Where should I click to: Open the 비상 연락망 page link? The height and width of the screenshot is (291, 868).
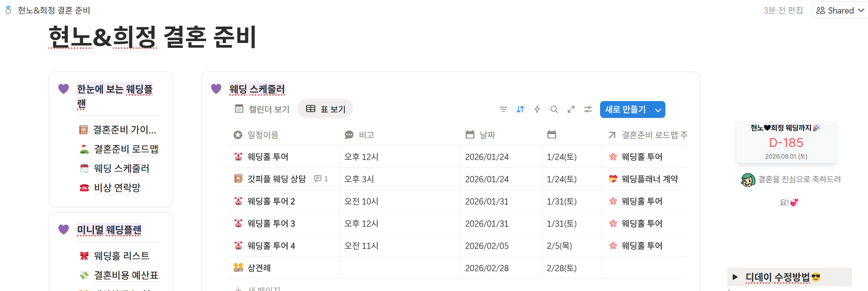click(117, 188)
